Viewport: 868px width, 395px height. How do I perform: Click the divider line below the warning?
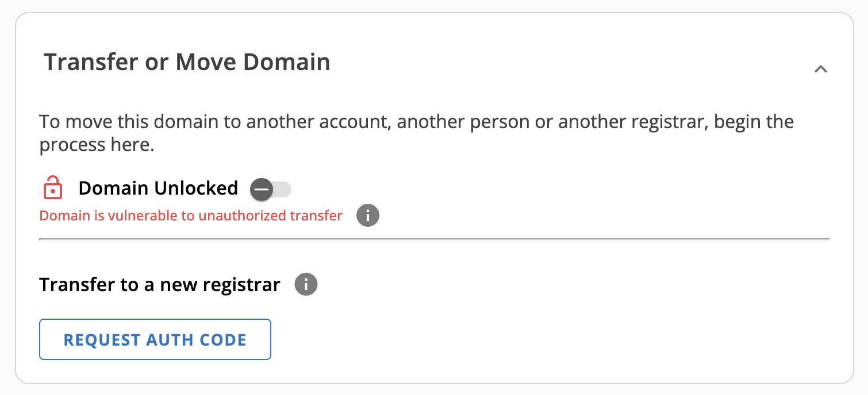434,238
